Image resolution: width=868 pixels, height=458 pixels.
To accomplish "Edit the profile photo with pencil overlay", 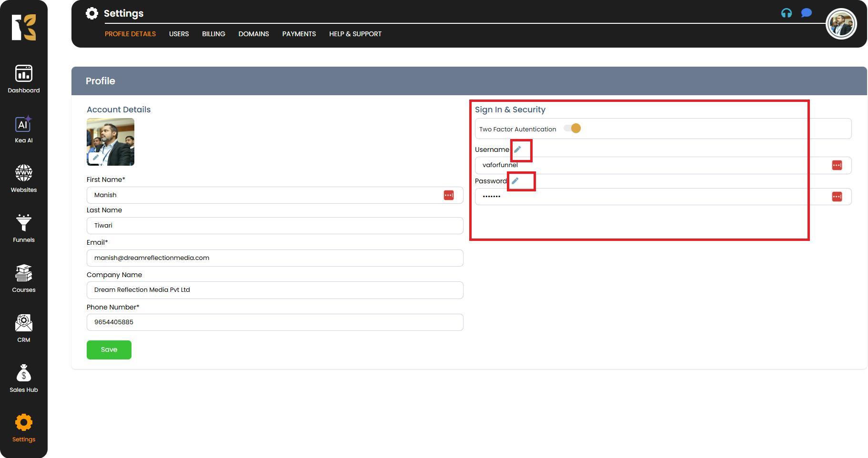I will coord(95,158).
